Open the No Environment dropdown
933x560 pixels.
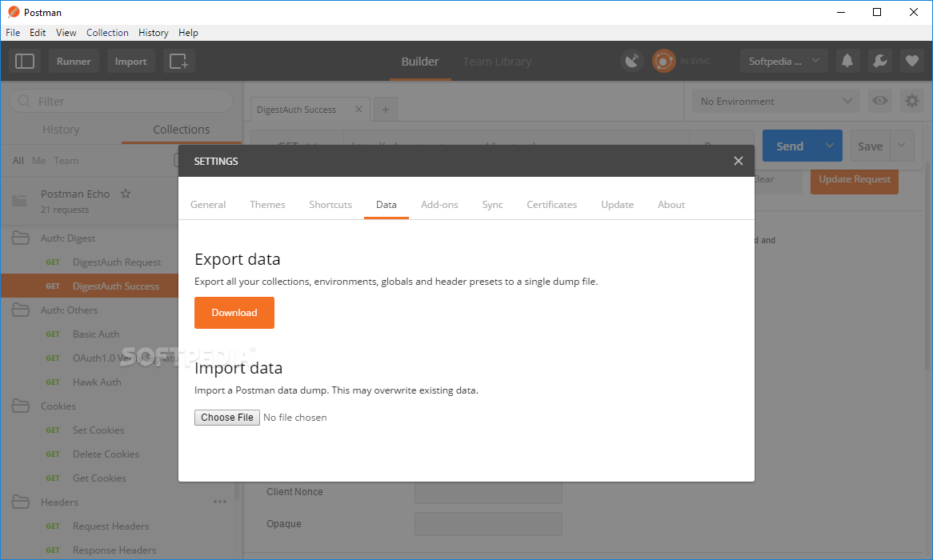[776, 101]
